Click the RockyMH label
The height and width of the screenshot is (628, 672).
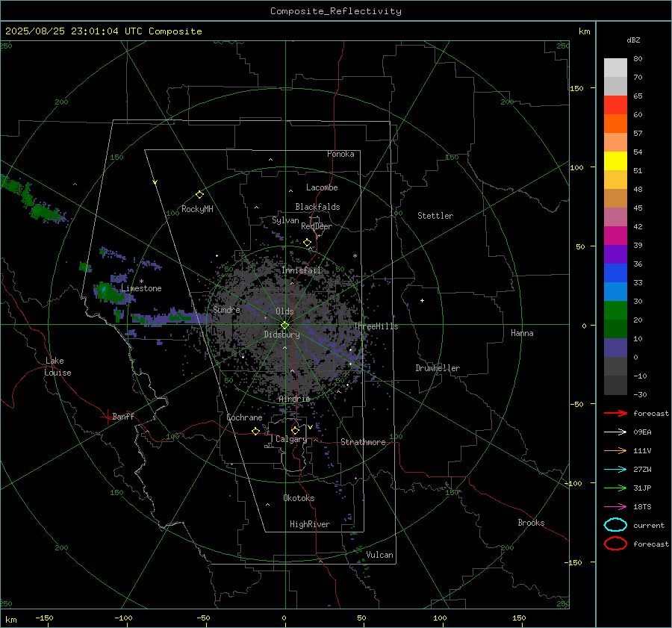(x=197, y=209)
